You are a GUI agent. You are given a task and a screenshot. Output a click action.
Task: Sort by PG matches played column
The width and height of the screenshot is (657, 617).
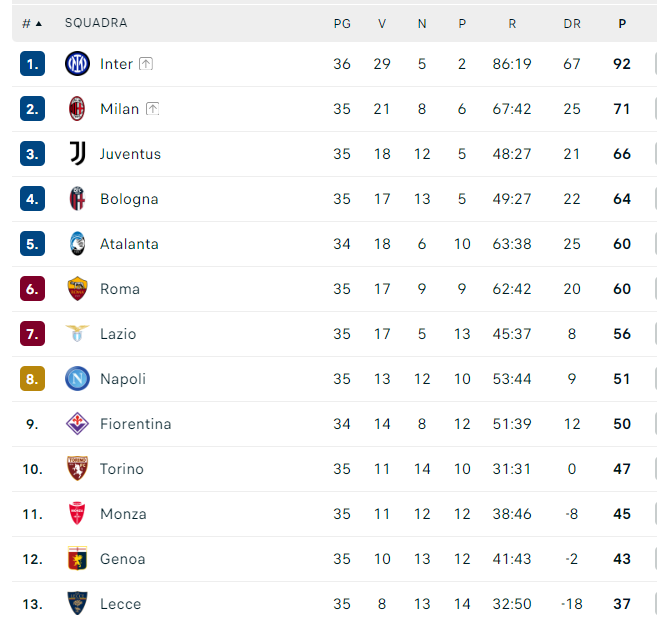click(342, 23)
